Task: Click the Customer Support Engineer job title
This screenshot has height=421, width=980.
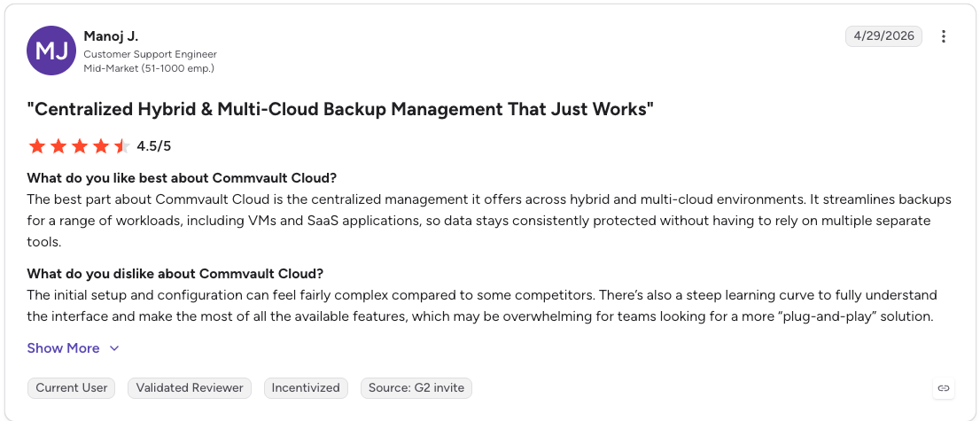Action: point(150,54)
